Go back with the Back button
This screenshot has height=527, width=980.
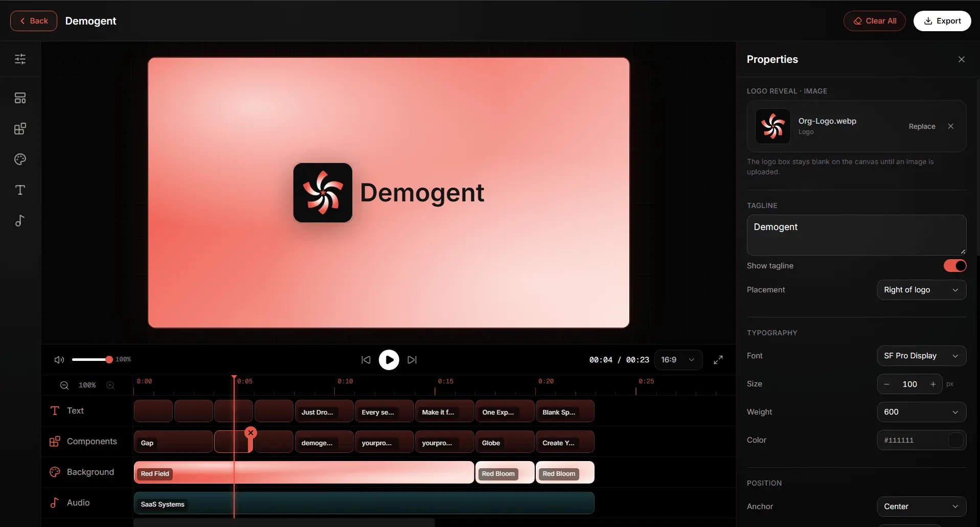34,21
